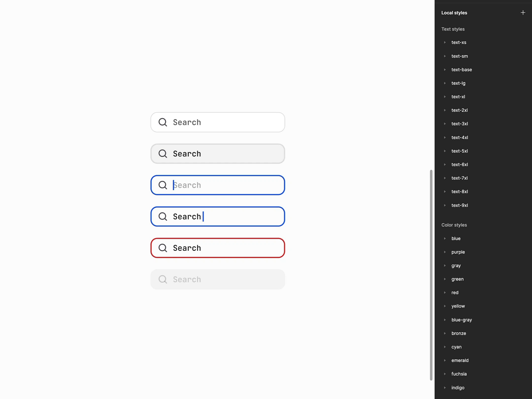
Task: Click magnifier icon in disabled search field
Action: [x=163, y=279]
